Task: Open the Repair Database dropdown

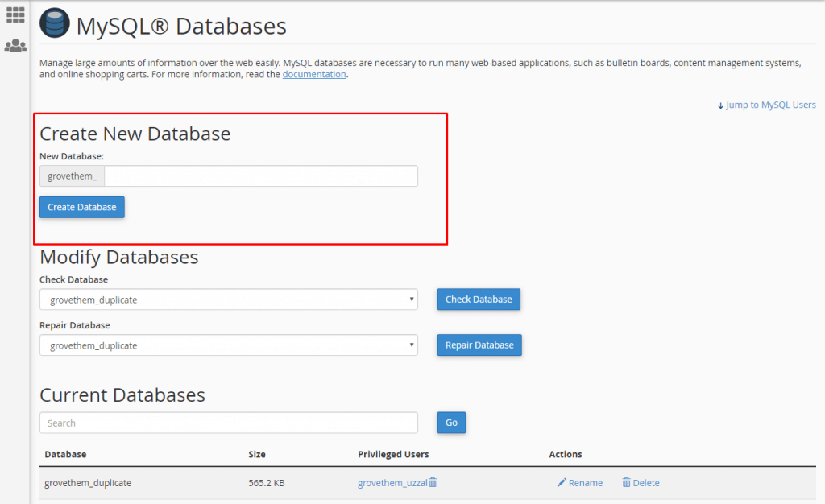Action: point(229,345)
